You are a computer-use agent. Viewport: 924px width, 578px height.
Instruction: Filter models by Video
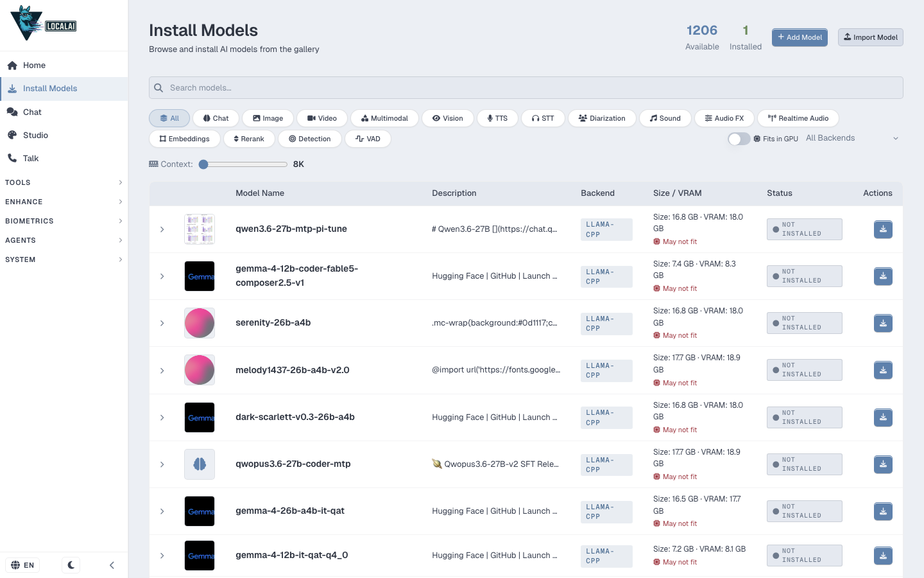tap(322, 118)
